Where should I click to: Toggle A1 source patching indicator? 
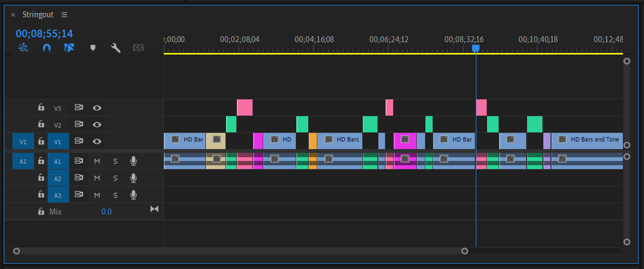tap(23, 162)
